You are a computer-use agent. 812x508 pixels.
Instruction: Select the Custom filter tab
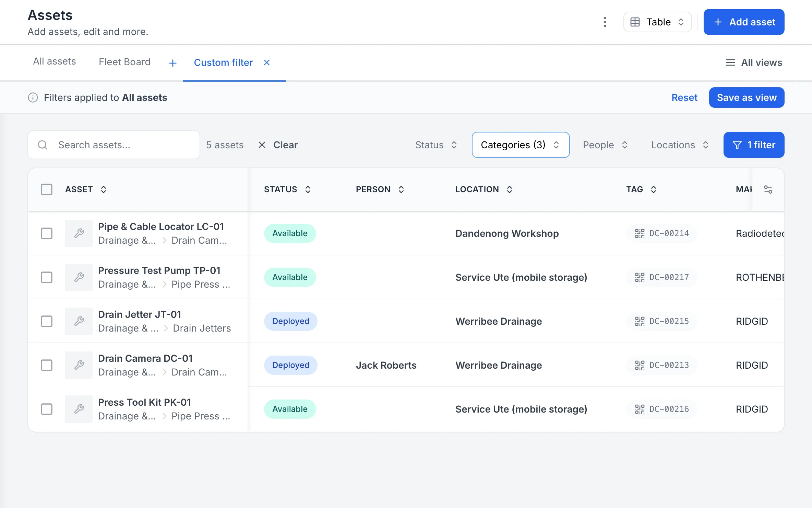pos(223,62)
